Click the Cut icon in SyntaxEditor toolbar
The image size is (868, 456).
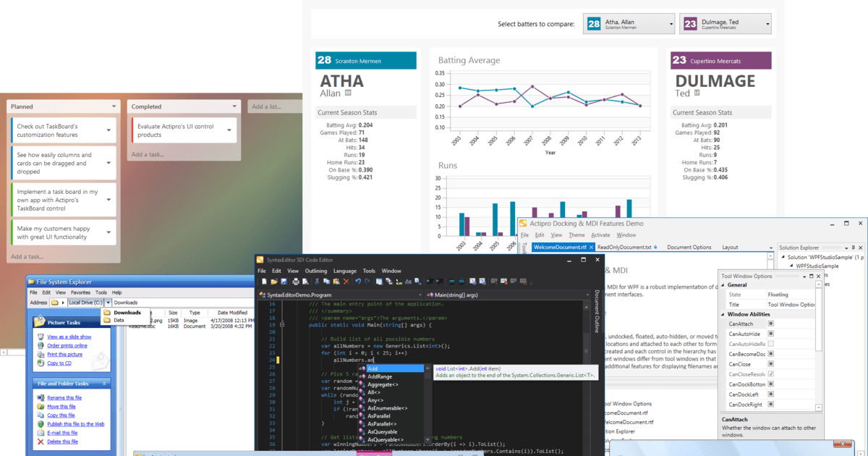tap(317, 282)
